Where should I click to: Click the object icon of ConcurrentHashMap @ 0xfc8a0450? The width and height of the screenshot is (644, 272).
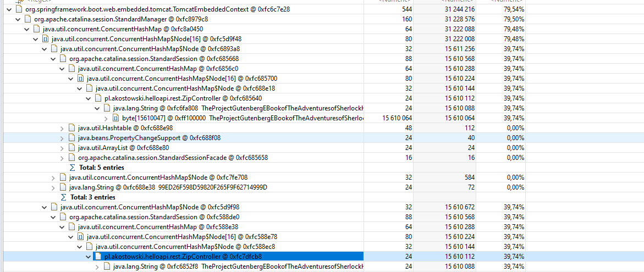point(36,29)
